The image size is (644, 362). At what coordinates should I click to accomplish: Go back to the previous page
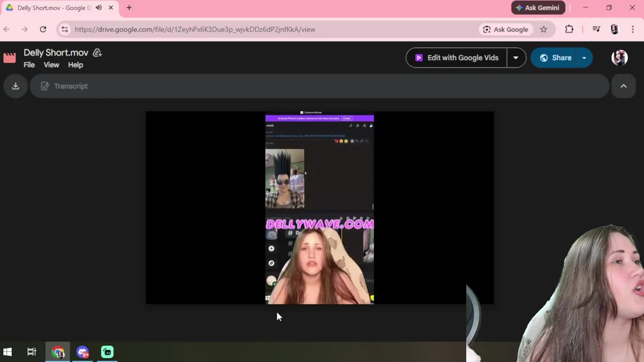coord(7,29)
